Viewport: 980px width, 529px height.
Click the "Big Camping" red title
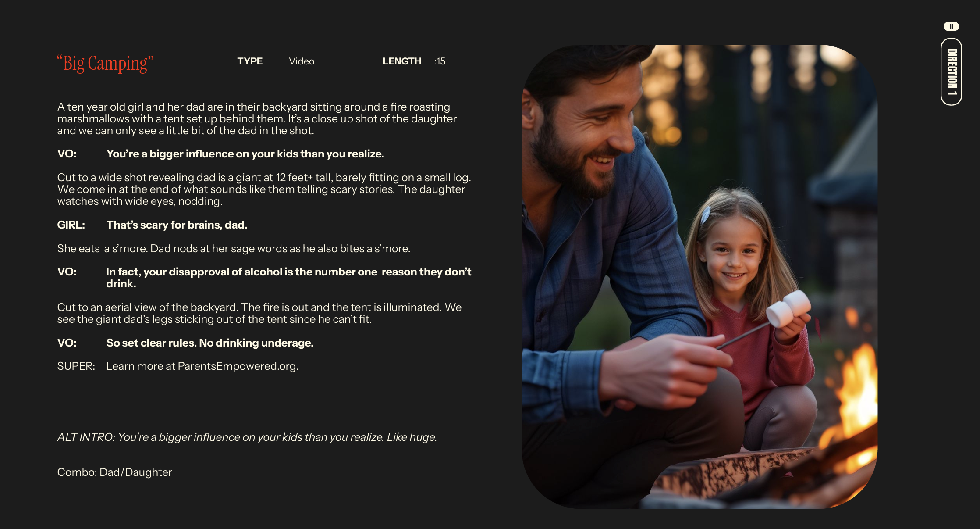coord(105,63)
